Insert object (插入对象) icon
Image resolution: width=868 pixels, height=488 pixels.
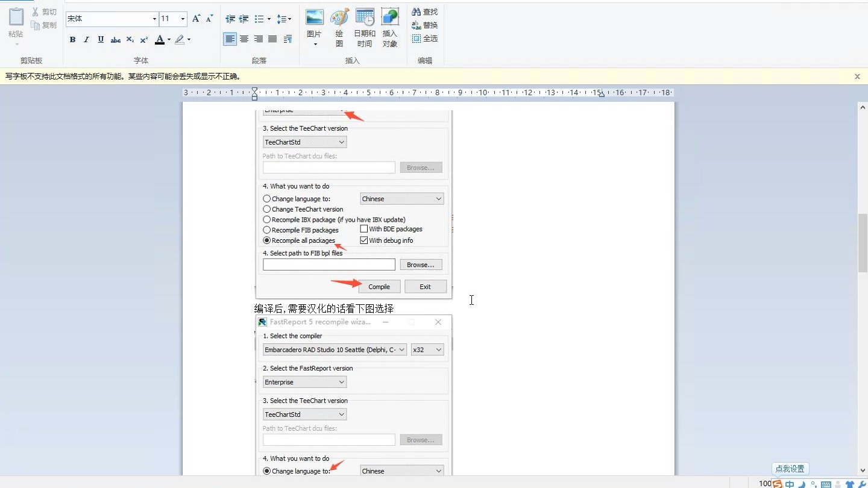click(x=390, y=17)
